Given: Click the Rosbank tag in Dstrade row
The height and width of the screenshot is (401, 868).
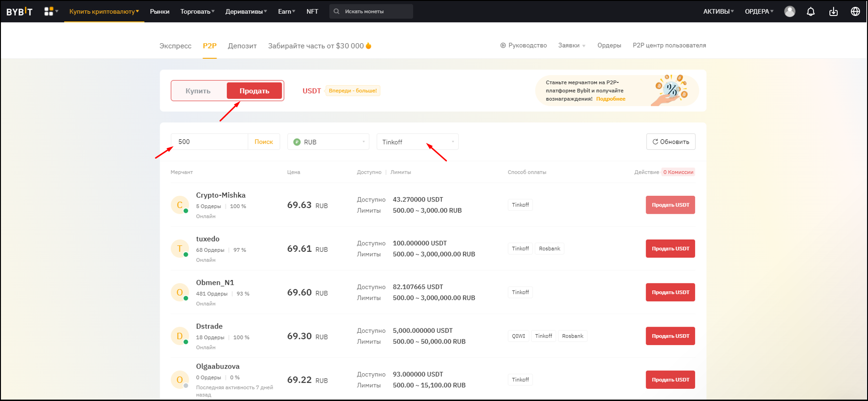Looking at the screenshot, I should click(x=573, y=336).
